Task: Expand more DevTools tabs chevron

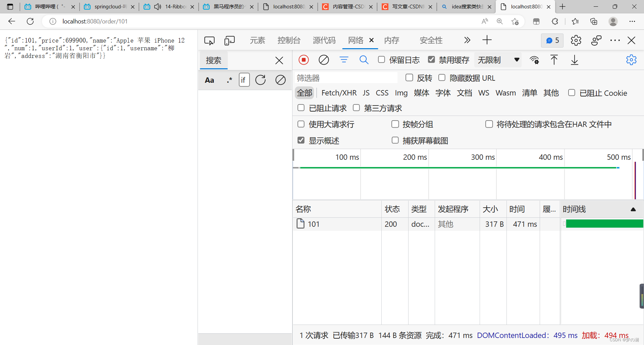Action: point(467,40)
